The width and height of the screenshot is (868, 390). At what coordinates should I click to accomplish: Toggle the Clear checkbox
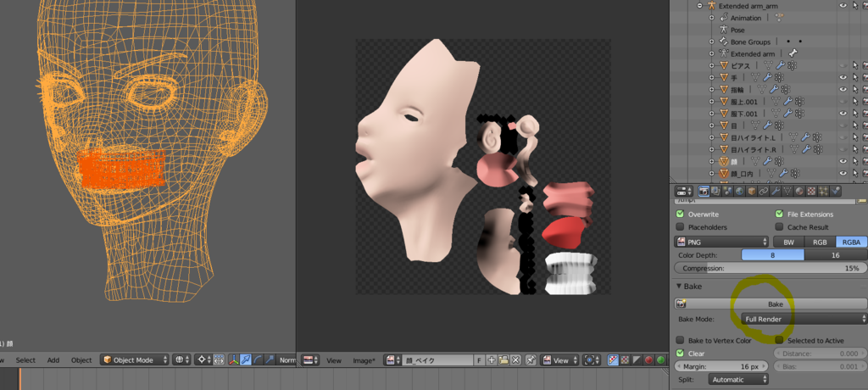point(680,353)
